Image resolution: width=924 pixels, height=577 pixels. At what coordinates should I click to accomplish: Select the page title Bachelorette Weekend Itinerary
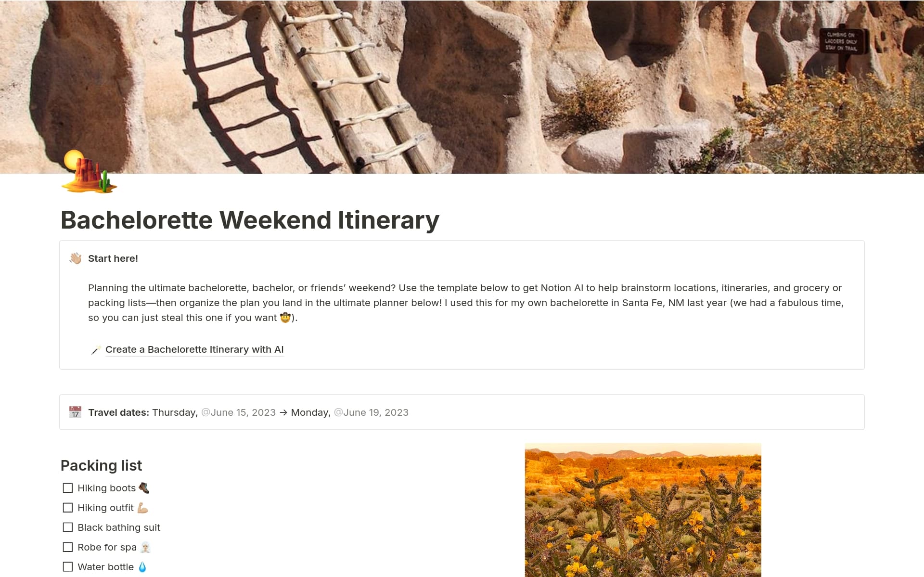click(x=250, y=220)
